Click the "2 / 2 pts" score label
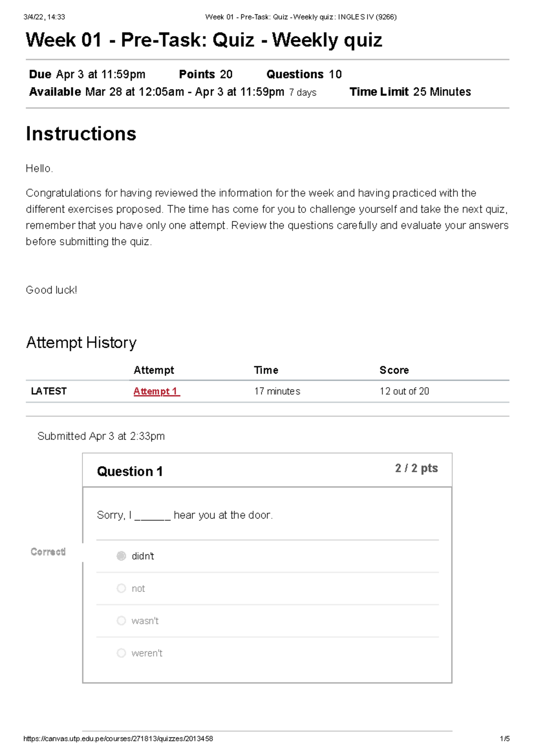 [416, 468]
